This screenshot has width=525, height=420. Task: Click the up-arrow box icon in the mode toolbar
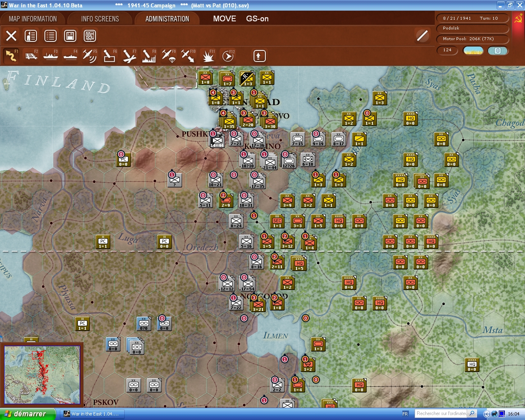coord(259,56)
